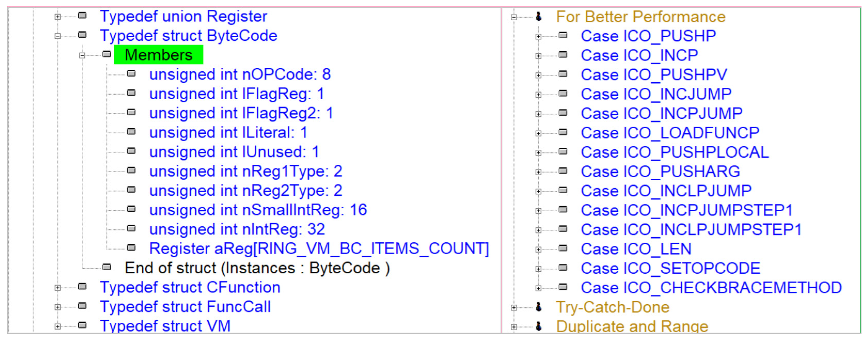
Task: Expand the Typedef union Register node
Action: [58, 16]
